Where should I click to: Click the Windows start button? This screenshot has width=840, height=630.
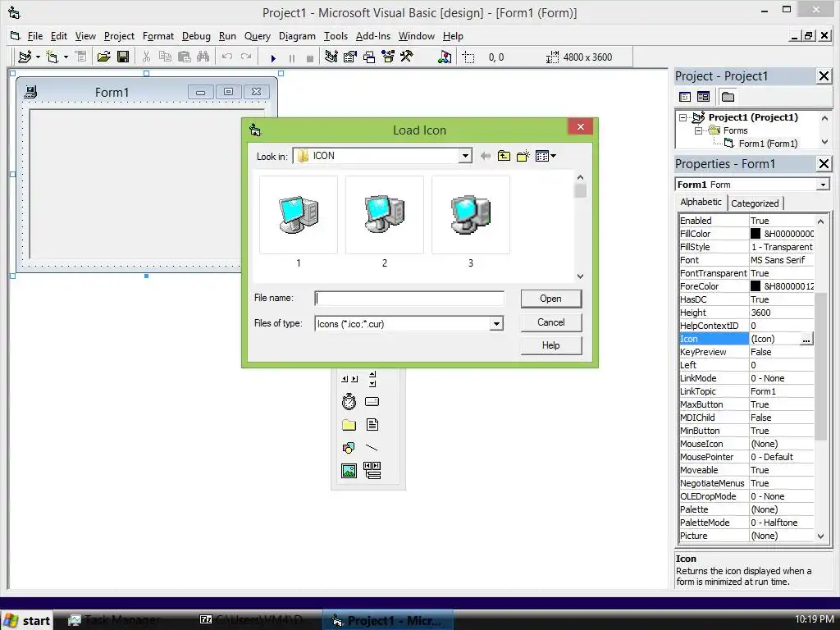pyautogui.click(x=27, y=620)
